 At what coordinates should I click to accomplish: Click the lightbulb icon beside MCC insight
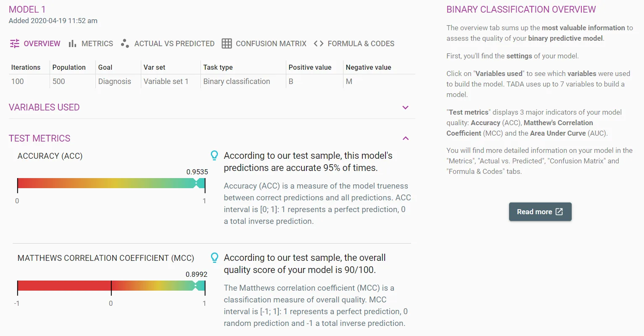coord(214,258)
